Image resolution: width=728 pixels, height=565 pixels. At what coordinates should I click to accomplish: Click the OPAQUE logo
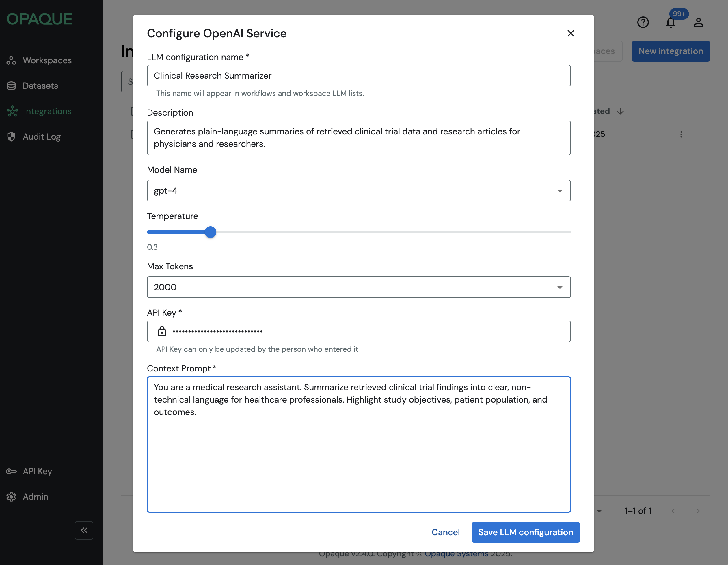tap(39, 19)
